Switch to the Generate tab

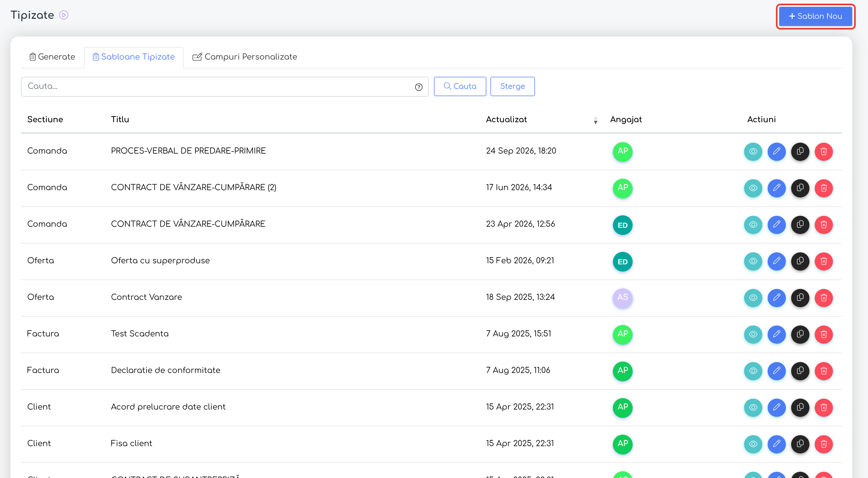click(52, 57)
